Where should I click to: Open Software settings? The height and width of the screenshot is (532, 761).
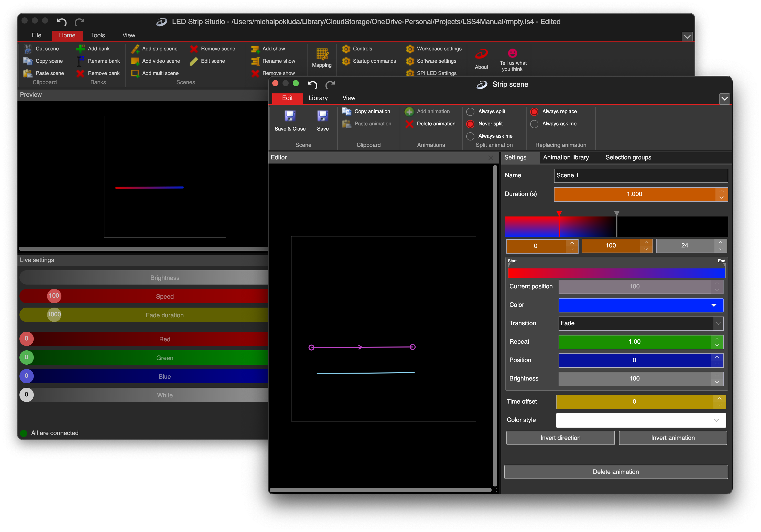431,61
